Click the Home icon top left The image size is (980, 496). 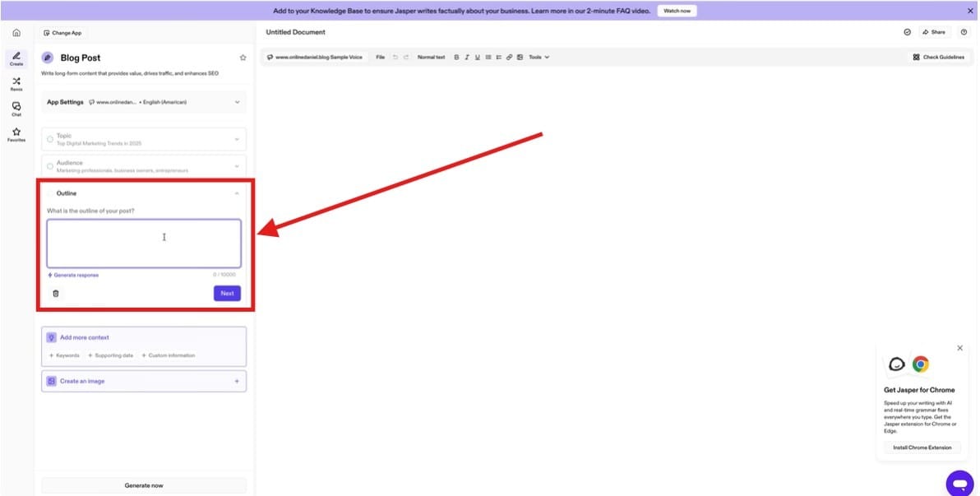point(16,32)
